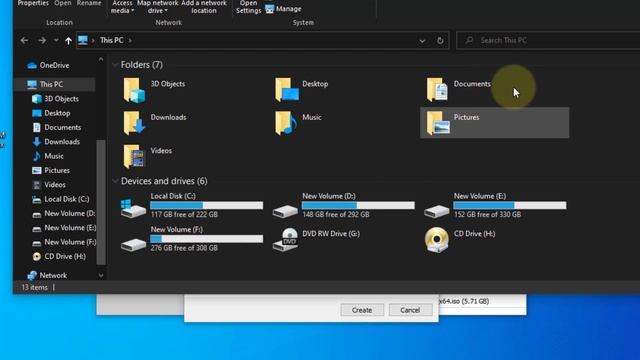This screenshot has height=360, width=640.
Task: Select the 3D Objects folder icon
Action: (x=134, y=90)
